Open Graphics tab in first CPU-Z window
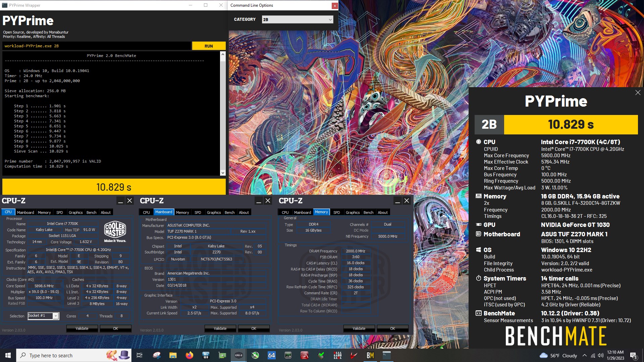644x362 pixels. [x=76, y=213]
